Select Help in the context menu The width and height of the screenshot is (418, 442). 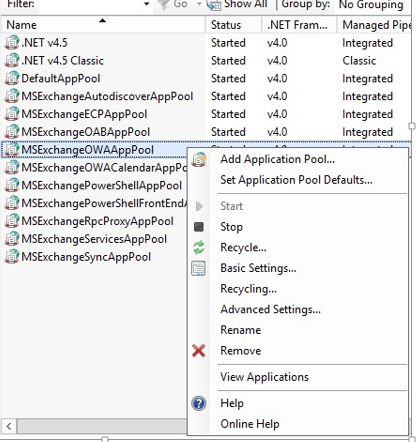click(232, 403)
